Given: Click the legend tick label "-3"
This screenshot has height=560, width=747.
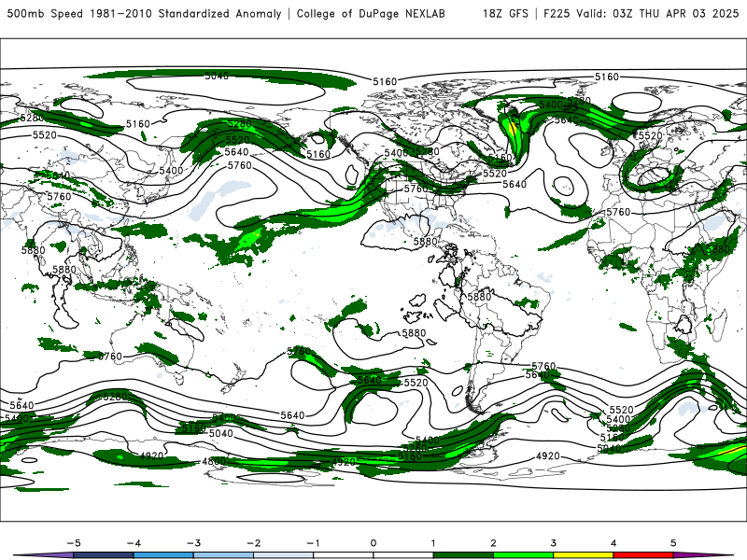Looking at the screenshot, I should [x=193, y=543].
